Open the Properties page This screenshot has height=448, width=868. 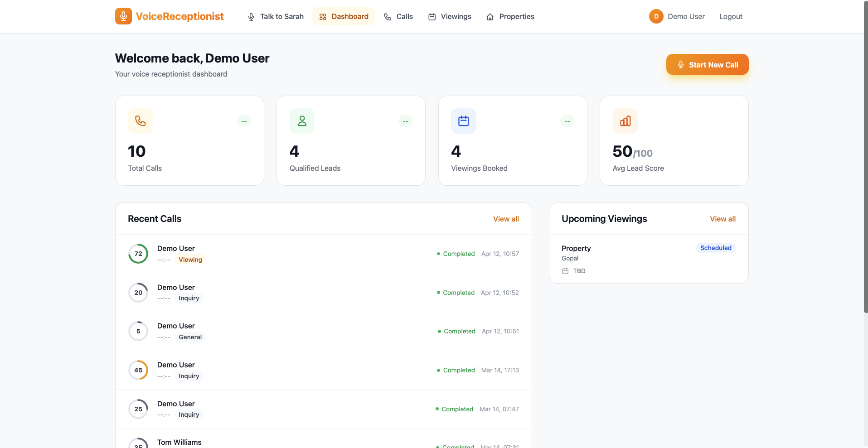[x=510, y=16]
